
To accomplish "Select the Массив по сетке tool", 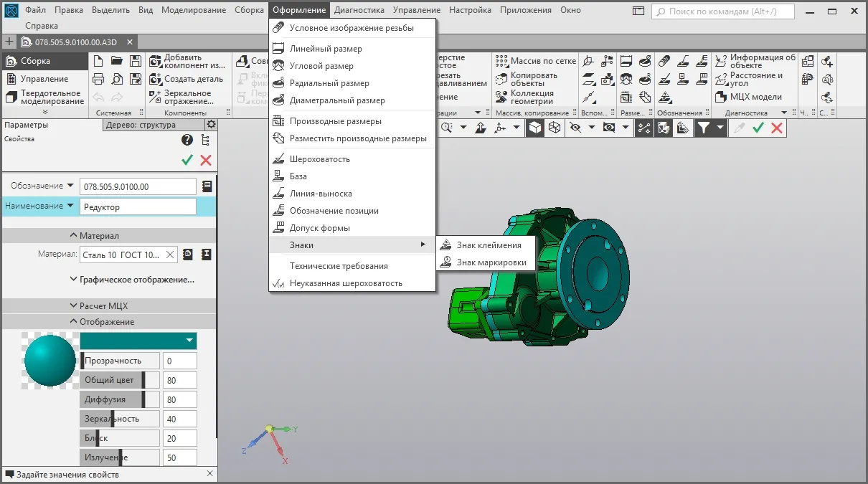I will 535,61.
